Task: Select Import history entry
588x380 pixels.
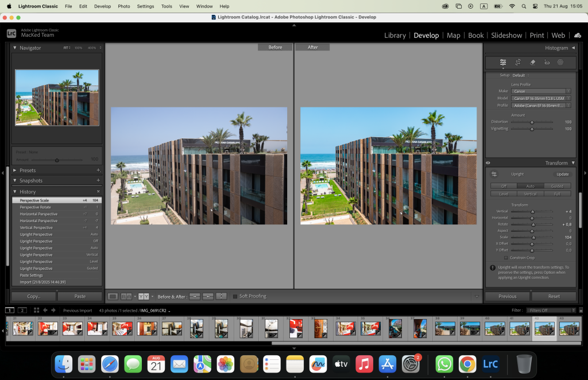Action: point(57,282)
